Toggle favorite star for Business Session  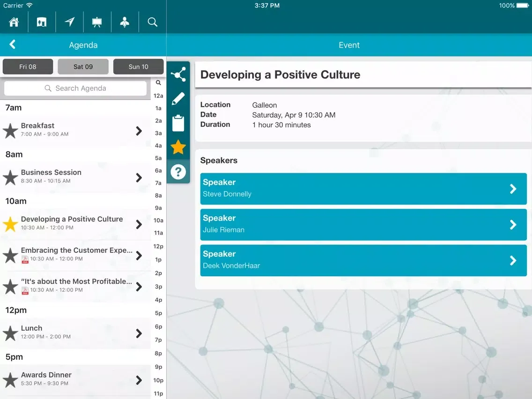tap(10, 177)
